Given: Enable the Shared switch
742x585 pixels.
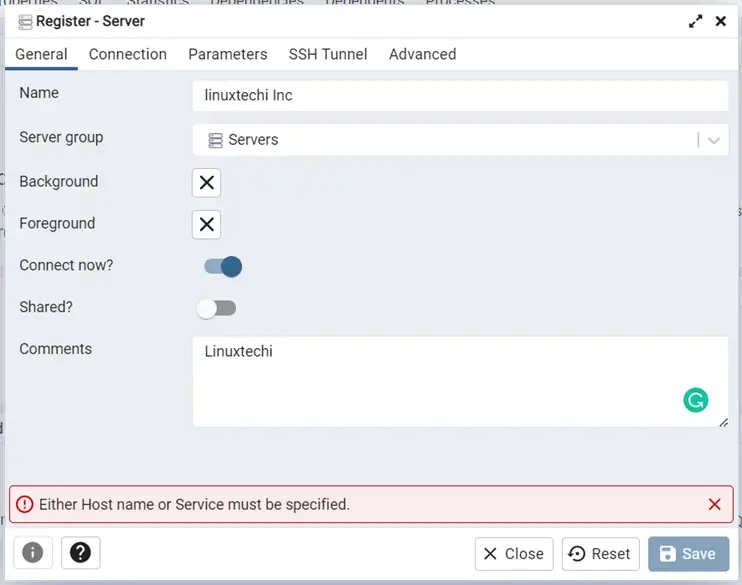Looking at the screenshot, I should 216,308.
